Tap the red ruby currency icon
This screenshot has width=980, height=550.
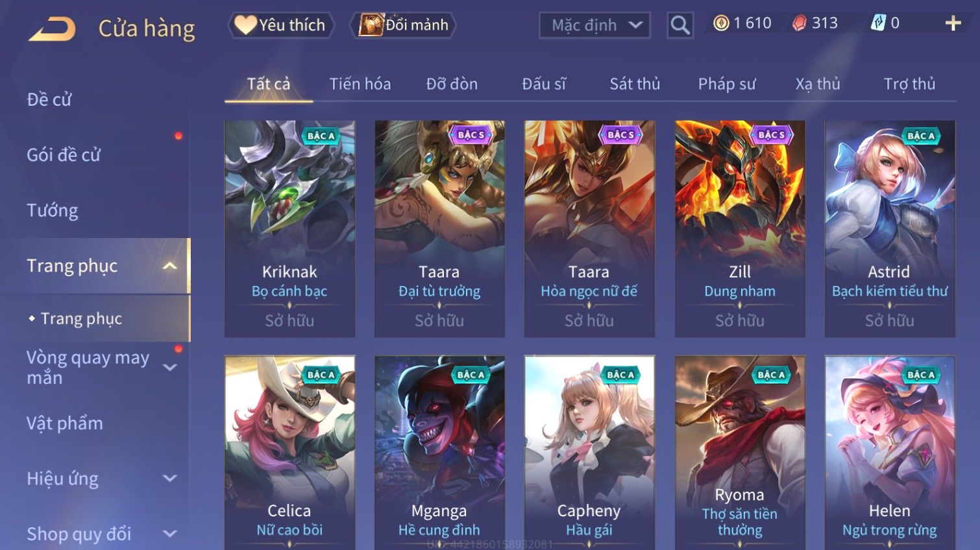(x=799, y=23)
